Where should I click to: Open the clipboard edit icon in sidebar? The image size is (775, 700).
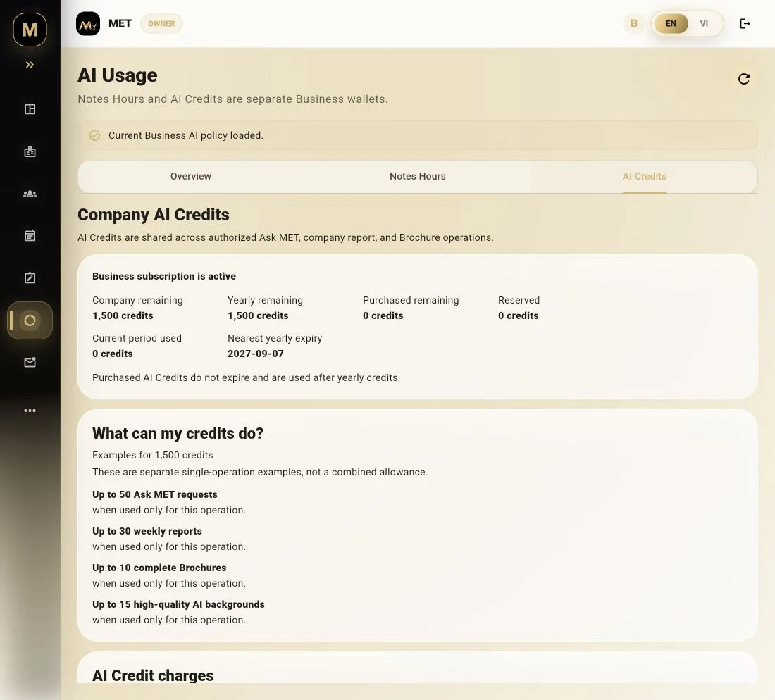pyautogui.click(x=30, y=277)
